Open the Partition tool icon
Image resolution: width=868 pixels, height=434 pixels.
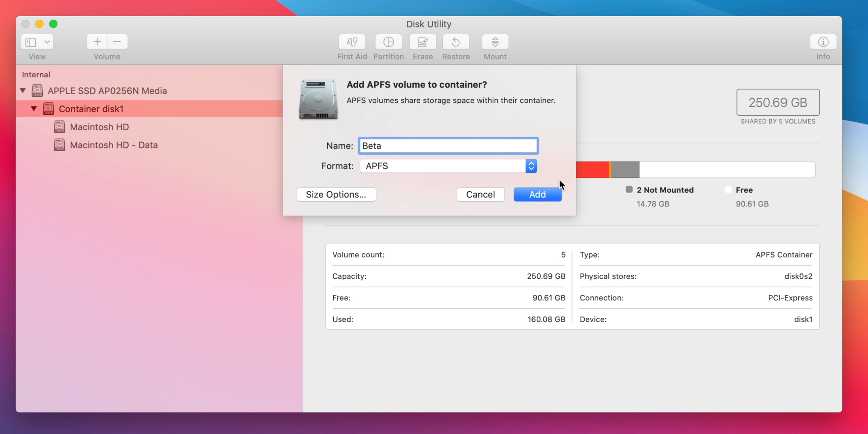[x=388, y=42]
